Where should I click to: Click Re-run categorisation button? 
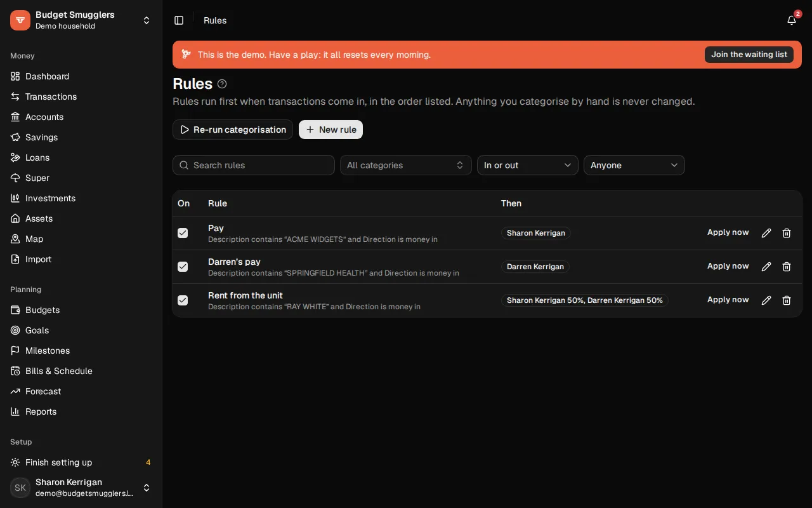233,130
